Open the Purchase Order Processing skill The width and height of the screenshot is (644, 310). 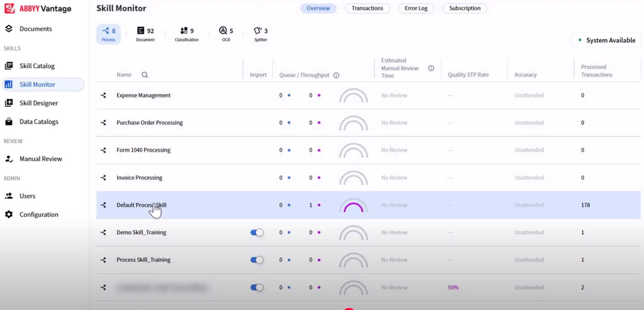(x=149, y=122)
